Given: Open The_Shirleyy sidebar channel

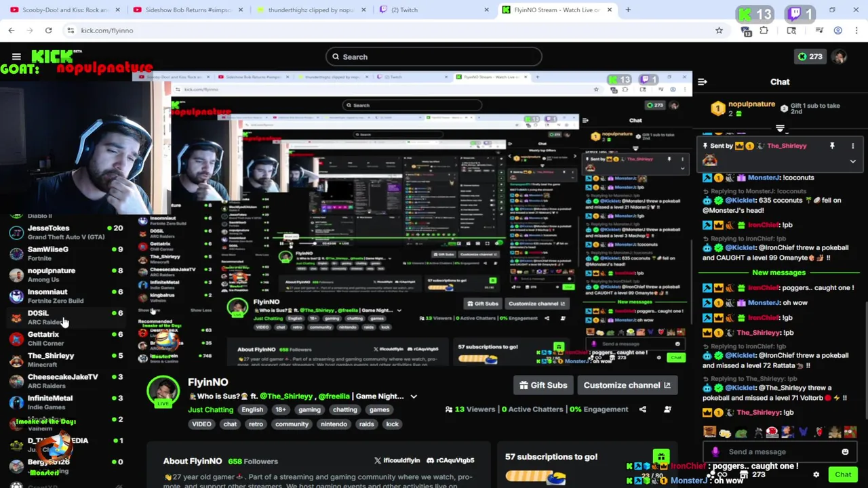Looking at the screenshot, I should [65, 360].
